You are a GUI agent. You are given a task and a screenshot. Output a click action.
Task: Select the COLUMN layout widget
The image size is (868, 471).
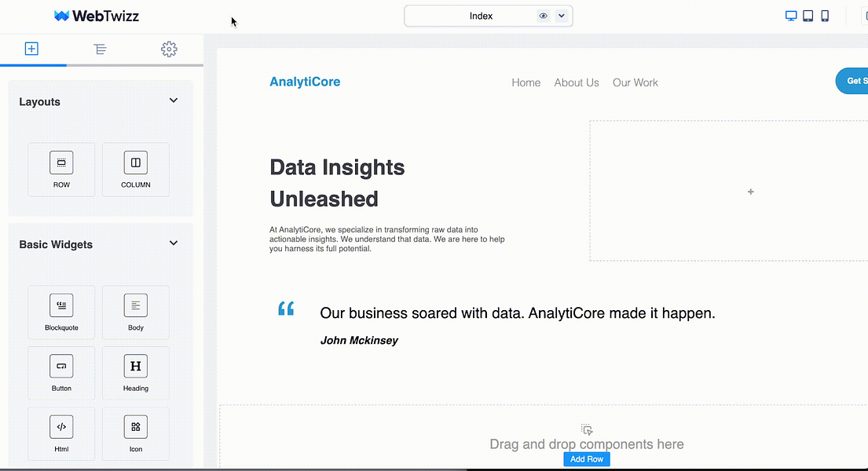click(x=136, y=169)
